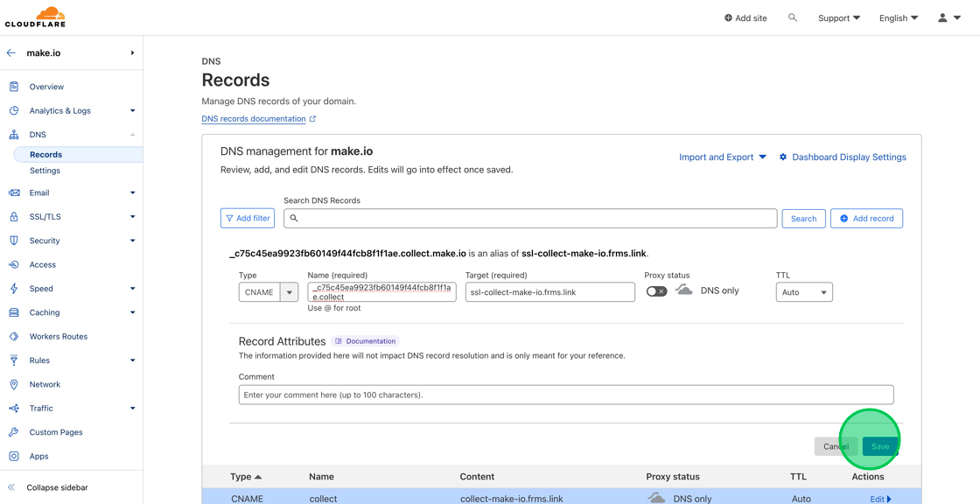Save the DNS record

pos(879,445)
